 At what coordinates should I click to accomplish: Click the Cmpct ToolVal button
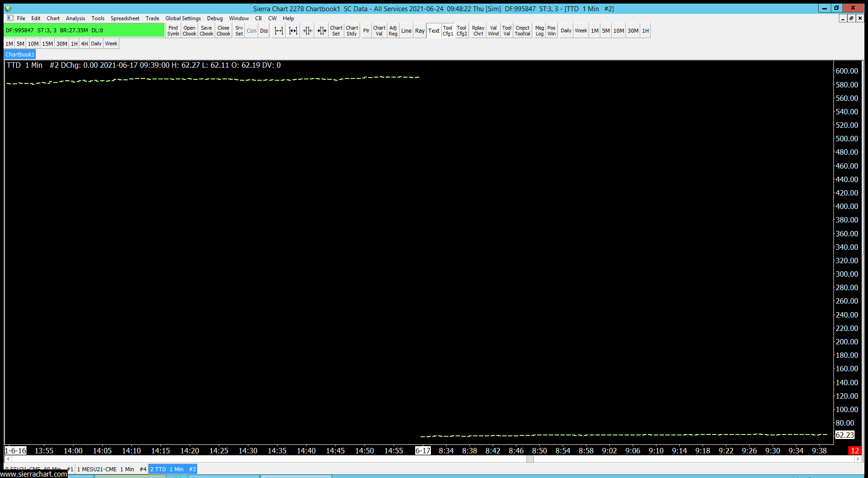(x=523, y=30)
